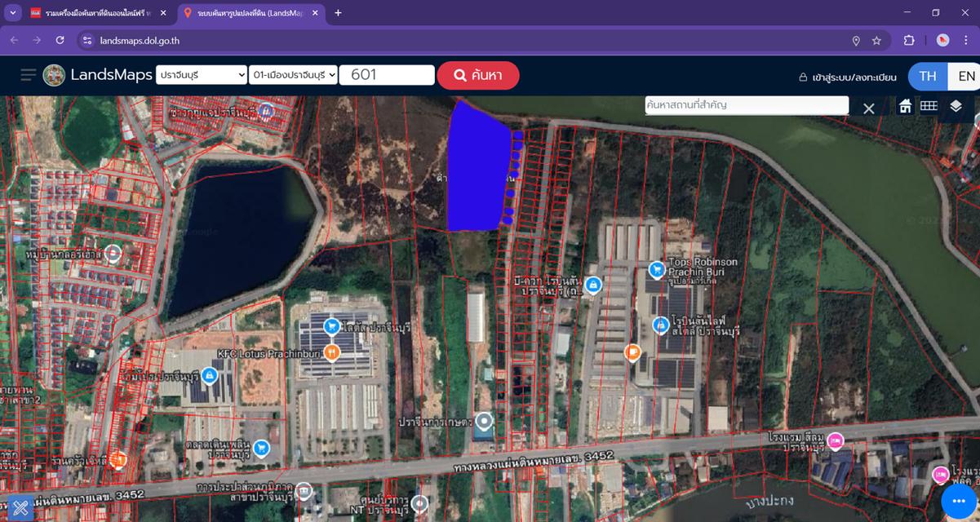Open a new browser tab
Image resolution: width=980 pixels, height=522 pixels.
click(339, 13)
